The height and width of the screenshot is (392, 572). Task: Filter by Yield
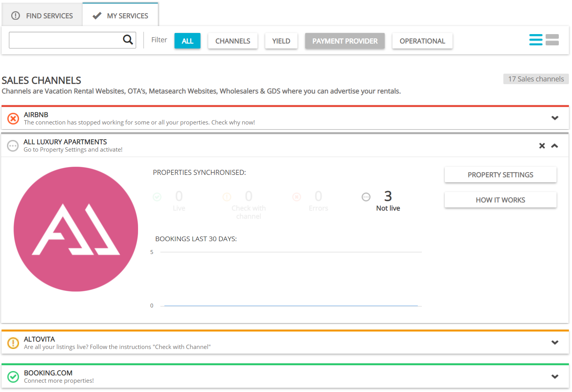(281, 41)
